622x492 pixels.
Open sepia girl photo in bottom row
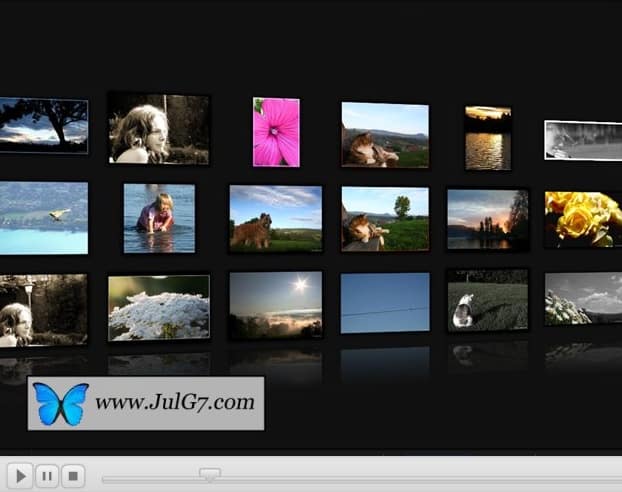[x=43, y=310]
